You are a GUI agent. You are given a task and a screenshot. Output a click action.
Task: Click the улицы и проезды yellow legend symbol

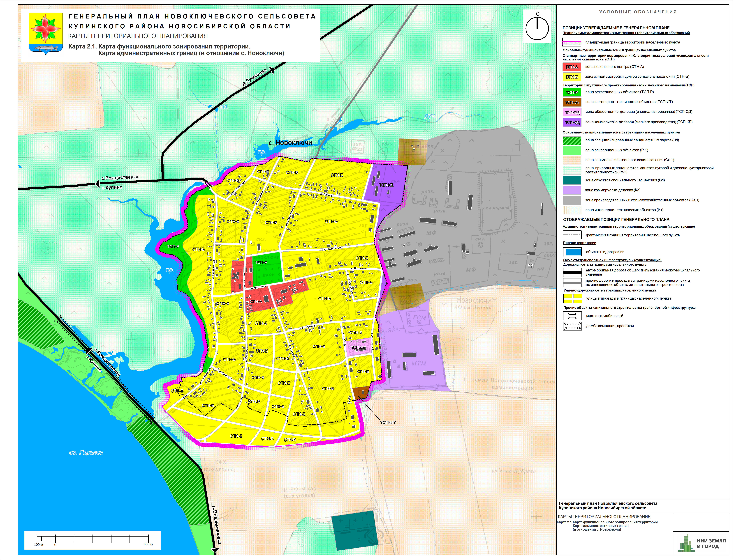point(572,298)
